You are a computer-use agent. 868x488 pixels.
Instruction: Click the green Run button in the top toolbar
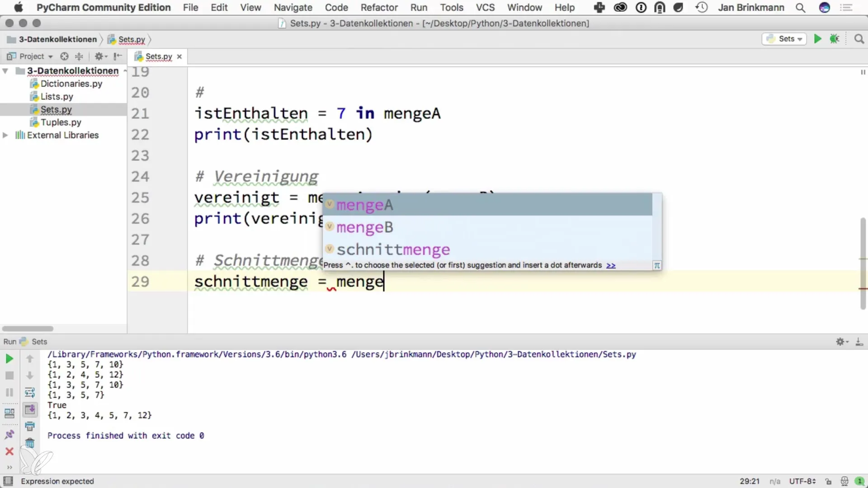(817, 39)
